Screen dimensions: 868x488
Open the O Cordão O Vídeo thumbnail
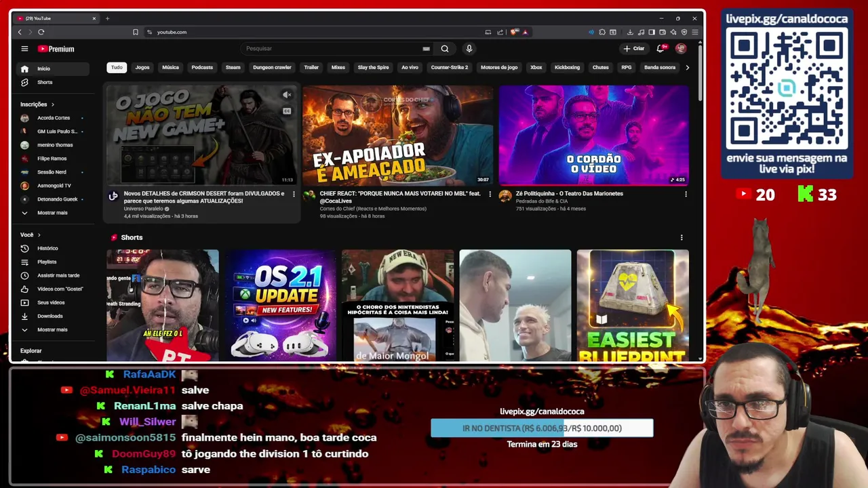[593, 135]
